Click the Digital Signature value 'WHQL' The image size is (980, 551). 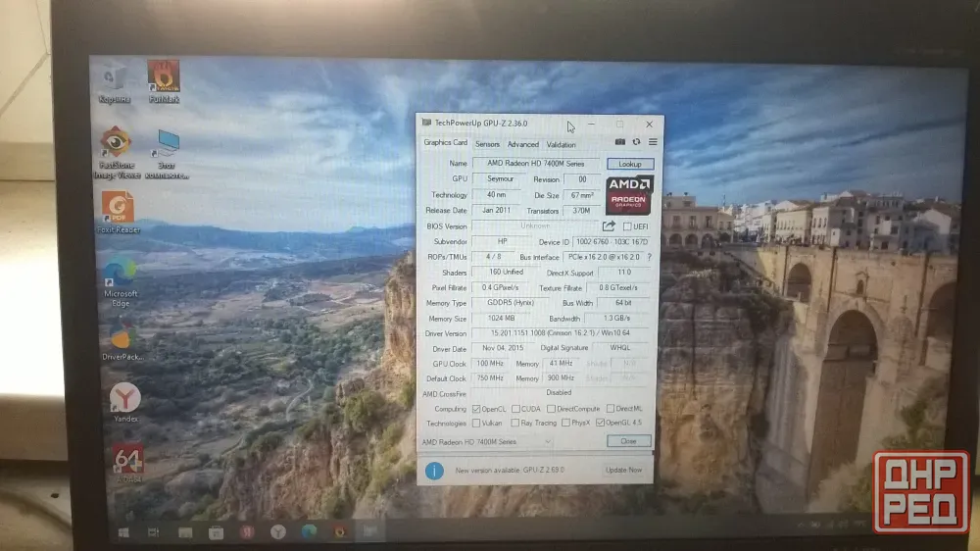[x=620, y=348]
